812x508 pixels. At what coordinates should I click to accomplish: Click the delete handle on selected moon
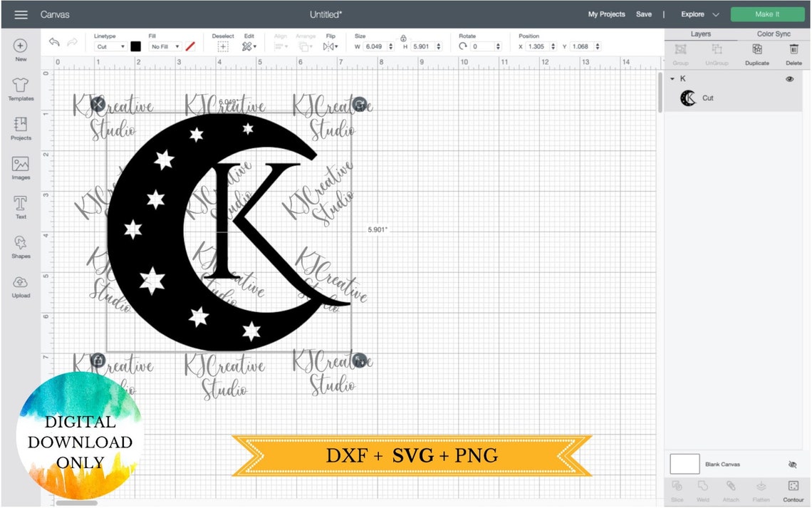point(98,105)
